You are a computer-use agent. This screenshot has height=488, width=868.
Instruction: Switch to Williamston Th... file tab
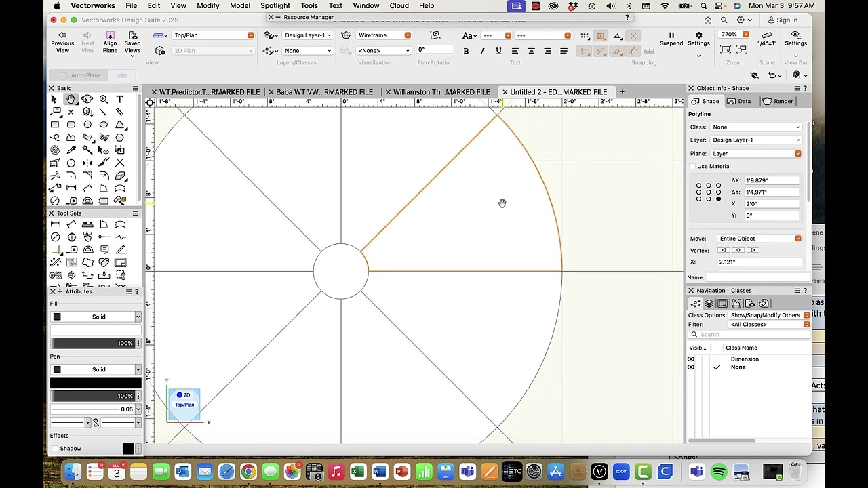[441, 92]
